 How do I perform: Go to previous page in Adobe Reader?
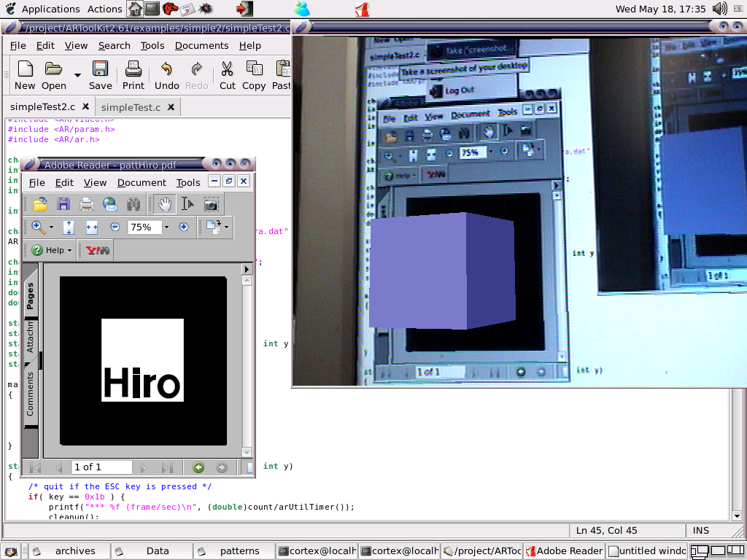[58, 467]
